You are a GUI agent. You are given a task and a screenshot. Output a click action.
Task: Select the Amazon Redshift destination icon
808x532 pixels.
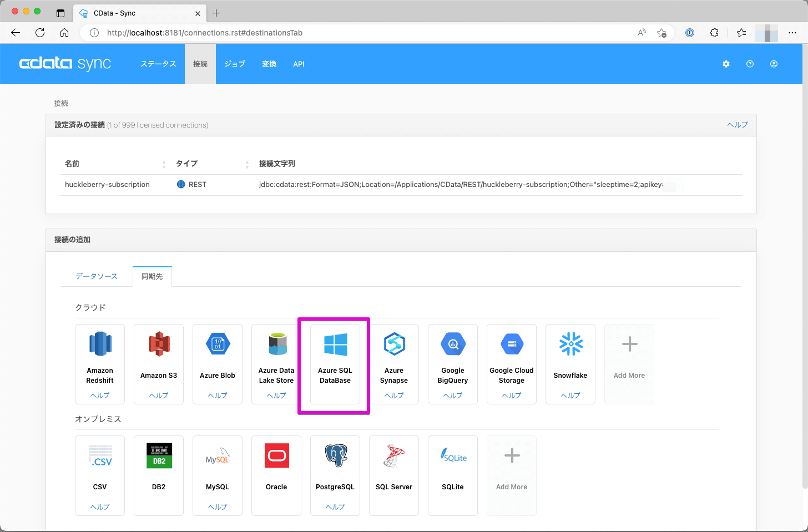coord(100,344)
